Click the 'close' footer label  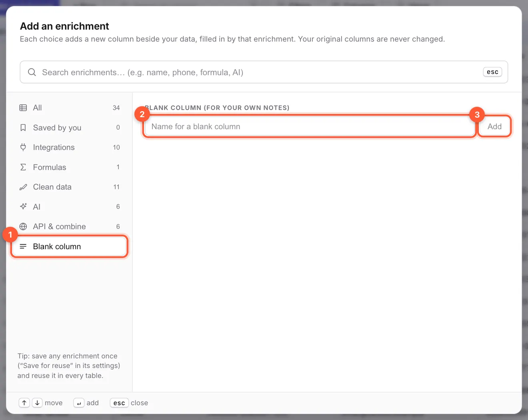[x=139, y=403]
